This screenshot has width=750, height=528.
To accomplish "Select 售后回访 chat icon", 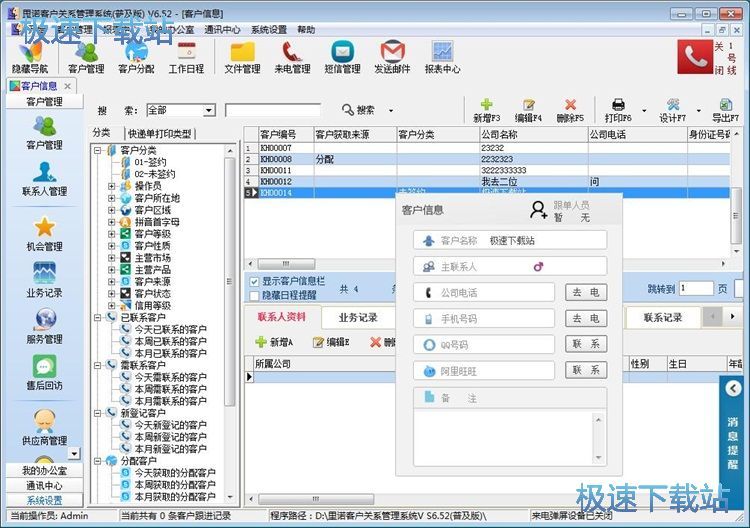I will pyautogui.click(x=44, y=373).
